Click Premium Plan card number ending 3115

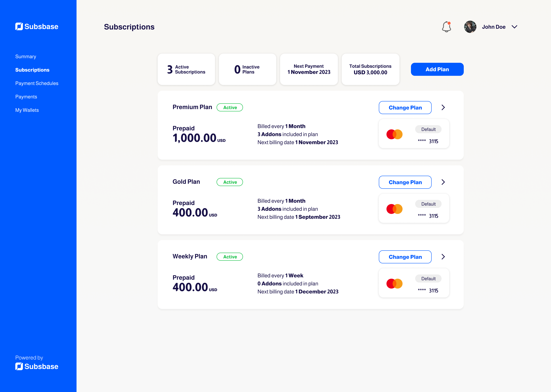428,141
